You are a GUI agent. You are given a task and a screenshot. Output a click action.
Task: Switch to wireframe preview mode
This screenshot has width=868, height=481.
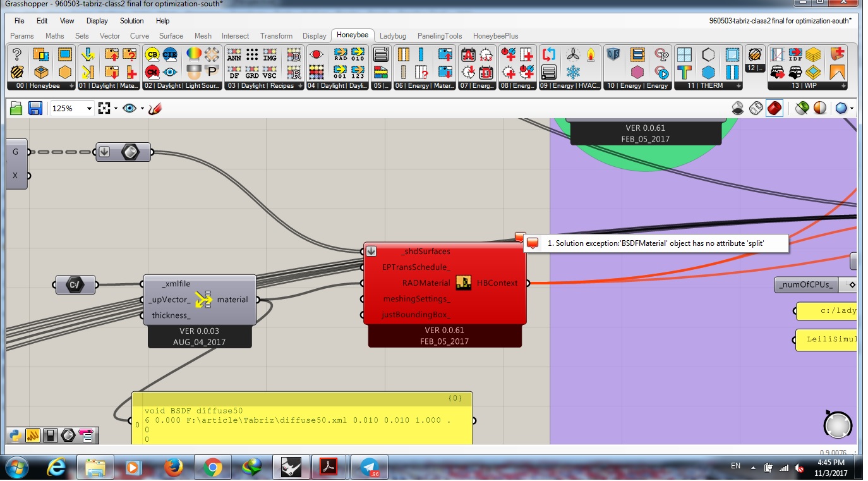756,108
